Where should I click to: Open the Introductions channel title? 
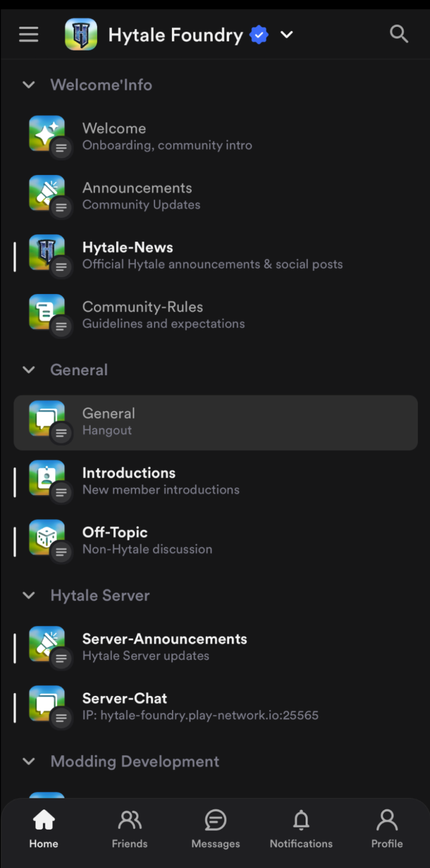tap(129, 473)
